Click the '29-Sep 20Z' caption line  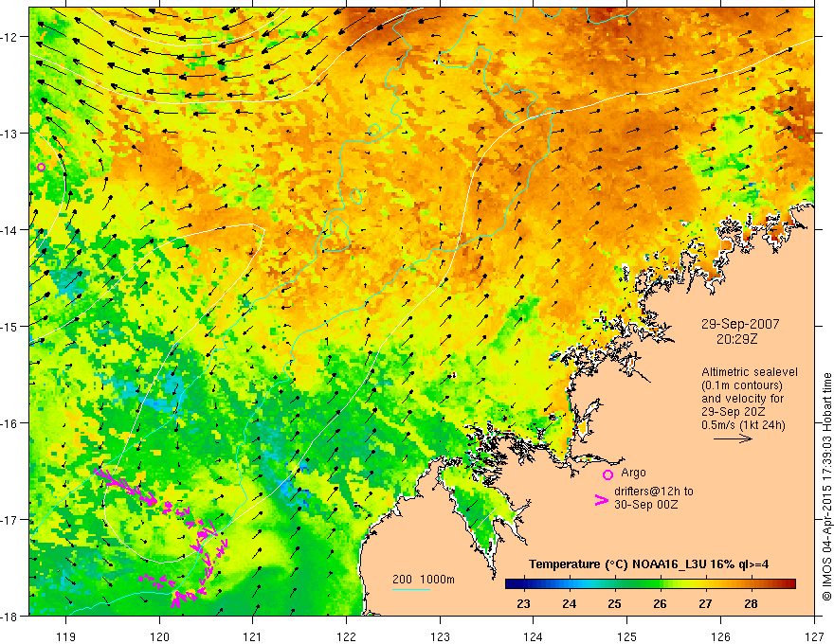(x=734, y=412)
